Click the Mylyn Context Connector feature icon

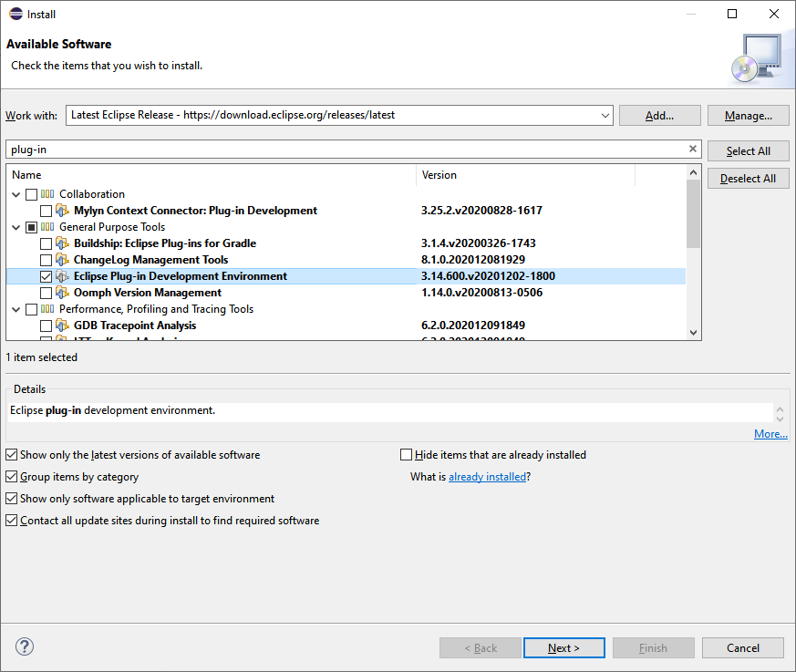[x=62, y=211]
